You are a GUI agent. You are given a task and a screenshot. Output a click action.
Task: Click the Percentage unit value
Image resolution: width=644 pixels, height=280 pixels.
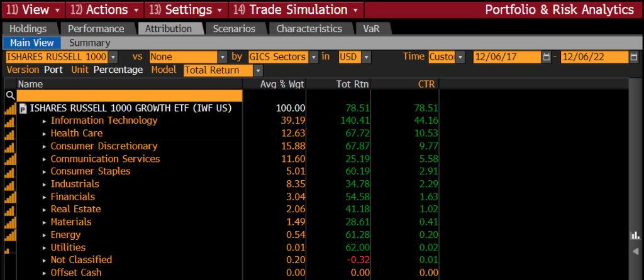click(118, 70)
